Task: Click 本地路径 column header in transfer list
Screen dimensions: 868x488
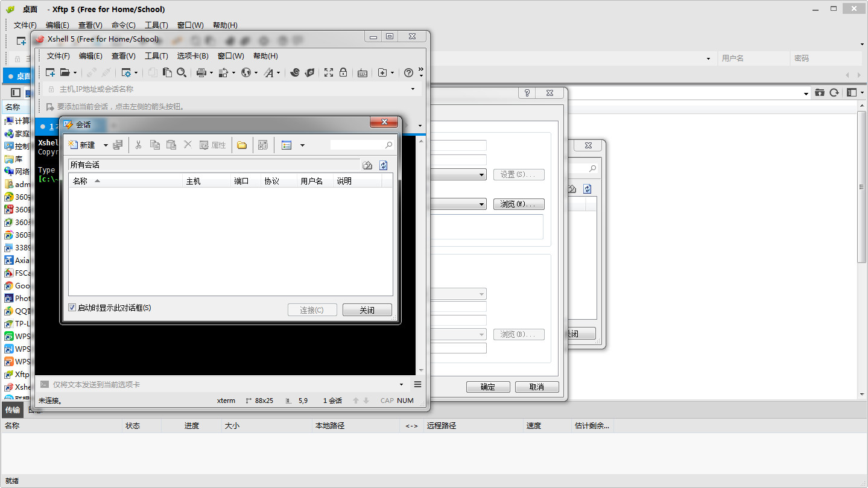Action: point(355,425)
